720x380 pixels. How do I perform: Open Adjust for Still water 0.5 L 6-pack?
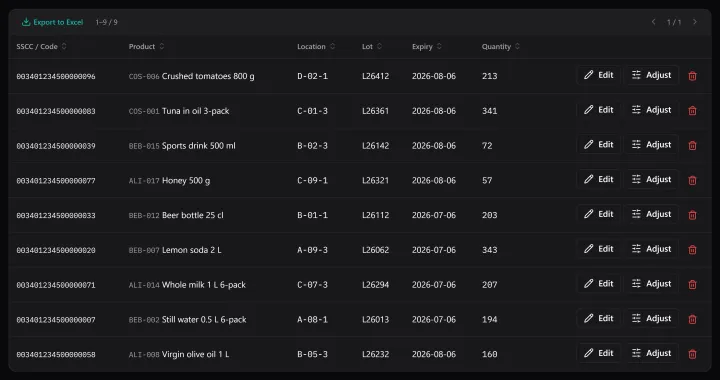coord(651,319)
